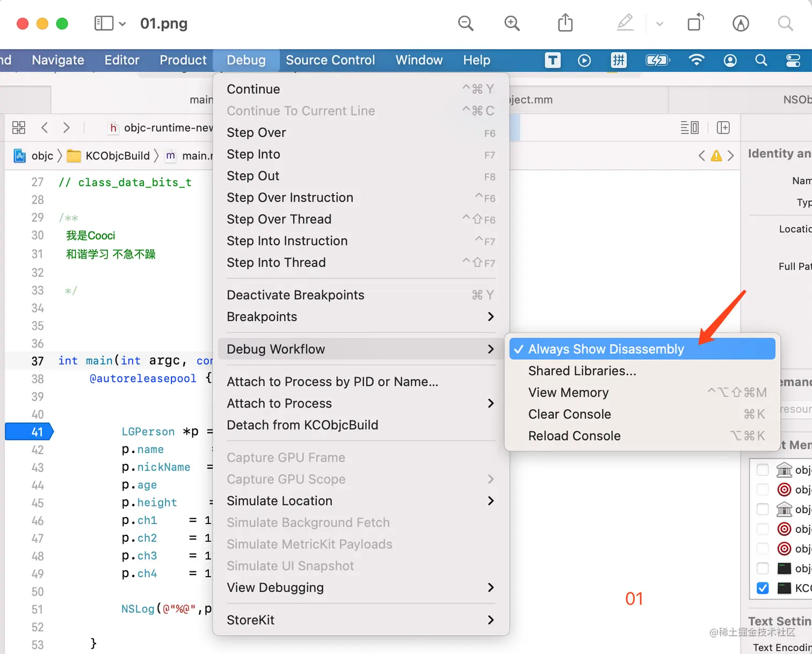Open the Navigate menu
This screenshot has height=654, width=812.
[x=58, y=60]
